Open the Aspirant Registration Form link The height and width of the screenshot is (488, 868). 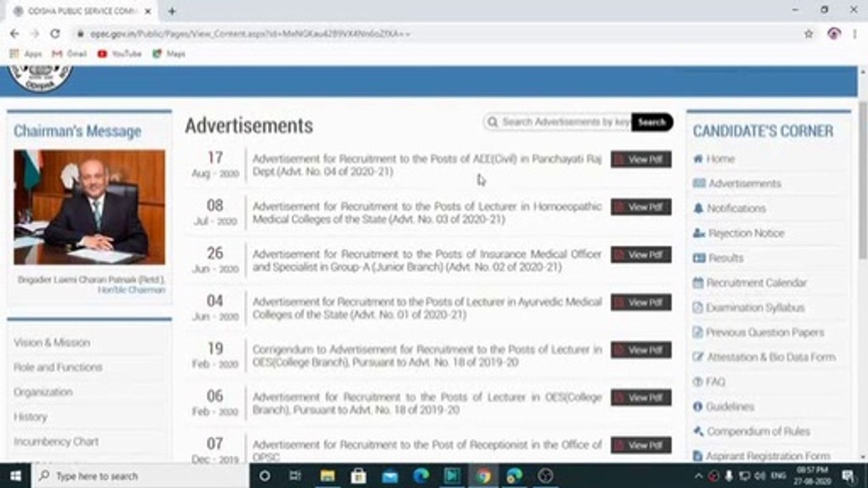[761, 456]
